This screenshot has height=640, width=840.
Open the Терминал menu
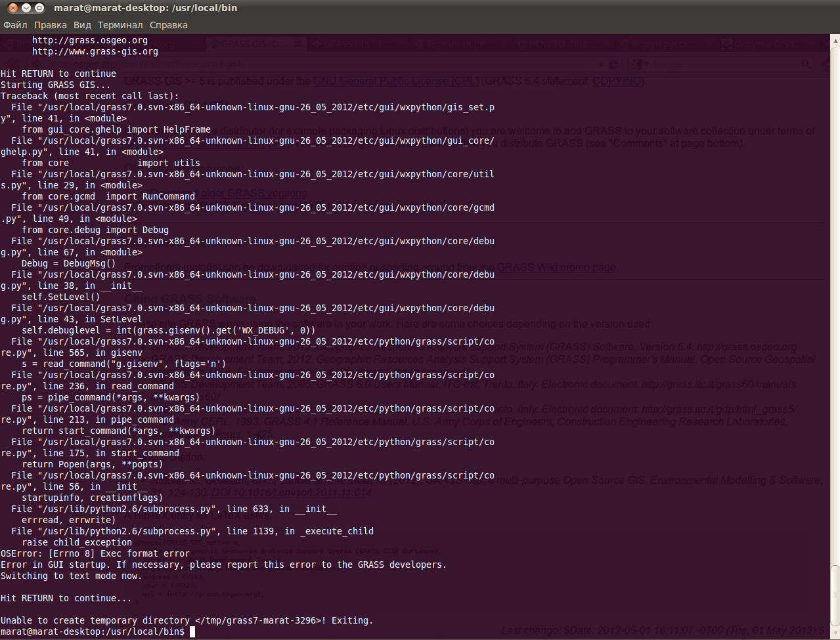pyautogui.click(x=120, y=25)
